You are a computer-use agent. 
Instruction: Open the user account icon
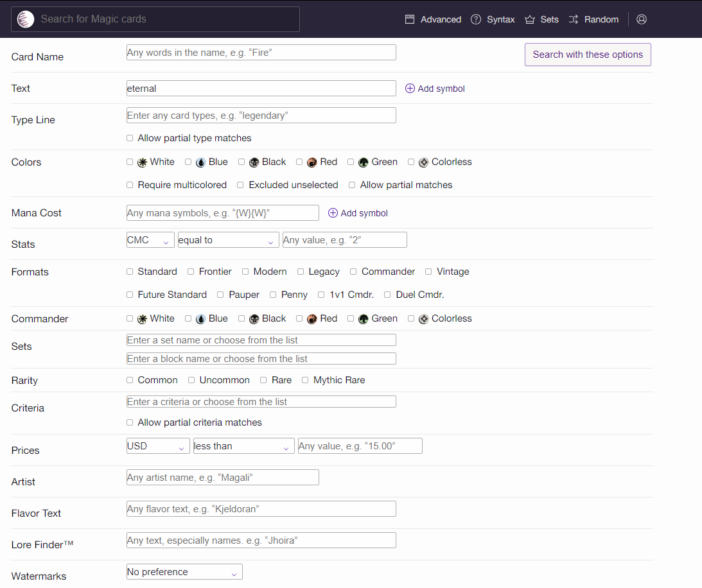642,19
